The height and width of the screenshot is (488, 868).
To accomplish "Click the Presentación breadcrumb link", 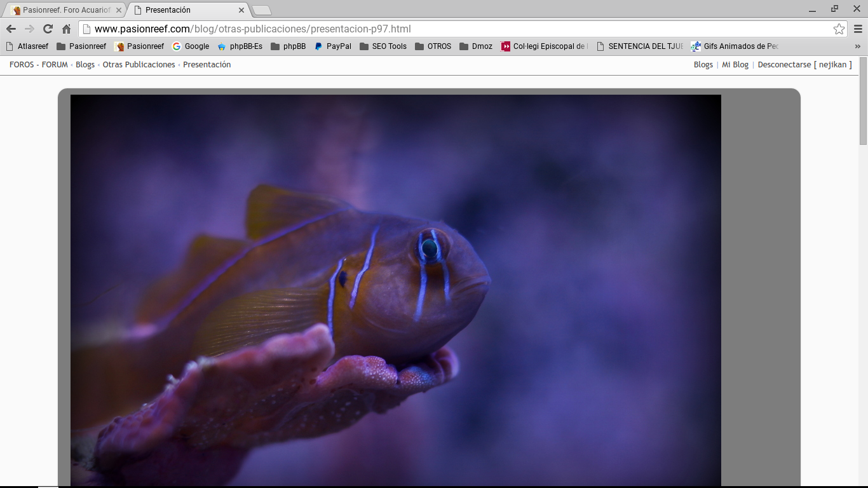I will click(x=207, y=65).
